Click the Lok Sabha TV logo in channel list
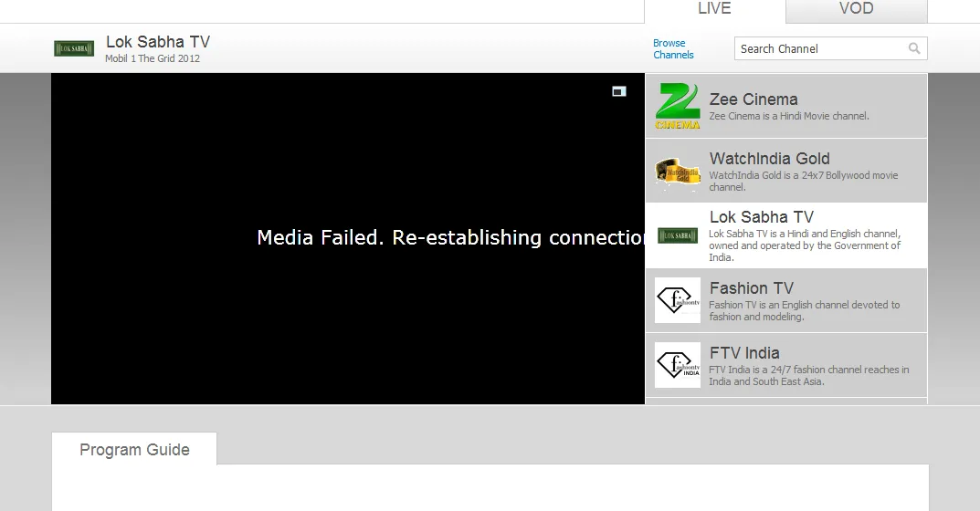 coord(678,235)
